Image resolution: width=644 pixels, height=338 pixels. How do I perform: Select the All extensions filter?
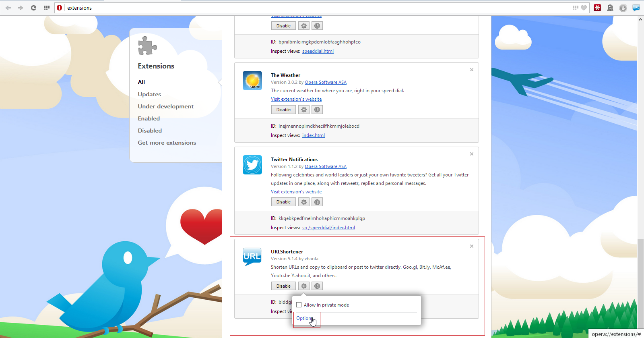pos(141,82)
